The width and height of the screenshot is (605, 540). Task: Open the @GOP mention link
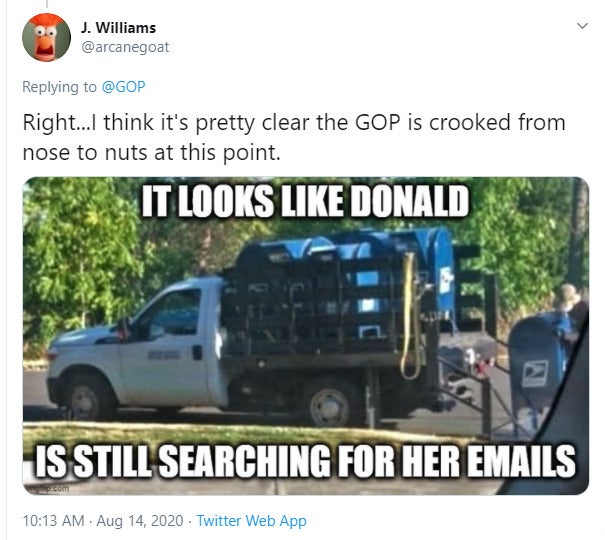point(123,87)
